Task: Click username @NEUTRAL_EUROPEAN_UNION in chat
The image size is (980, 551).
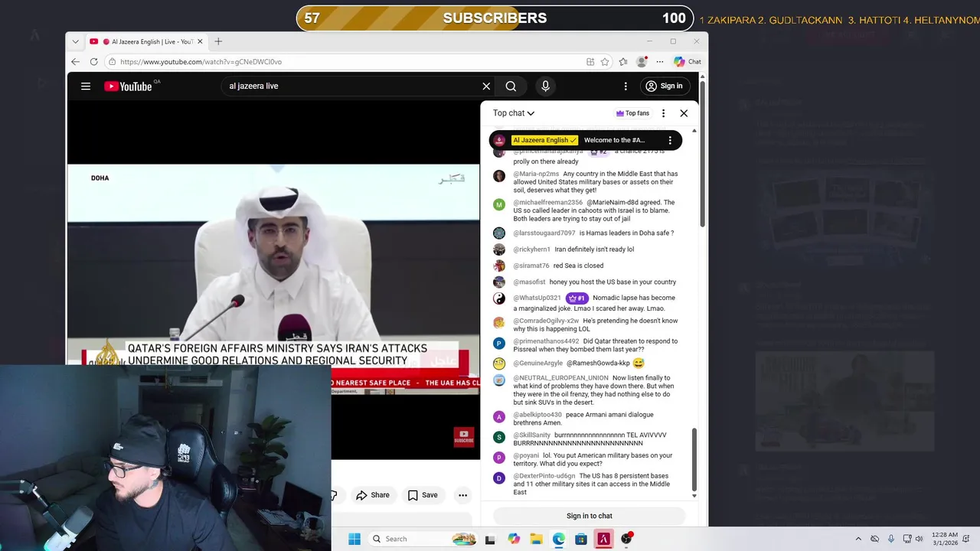Action: tap(560, 378)
